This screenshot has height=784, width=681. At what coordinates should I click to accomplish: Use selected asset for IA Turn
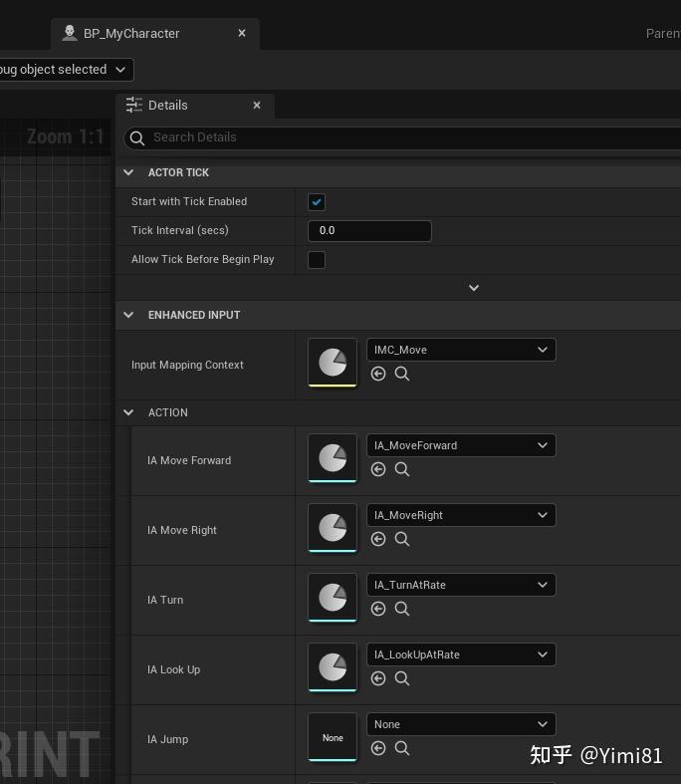tap(378, 609)
